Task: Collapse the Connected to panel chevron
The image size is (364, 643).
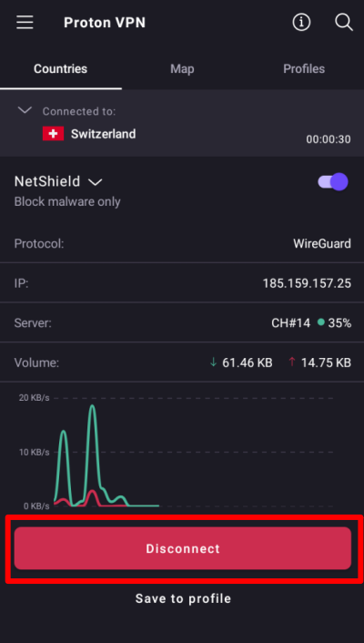Action: (25, 110)
